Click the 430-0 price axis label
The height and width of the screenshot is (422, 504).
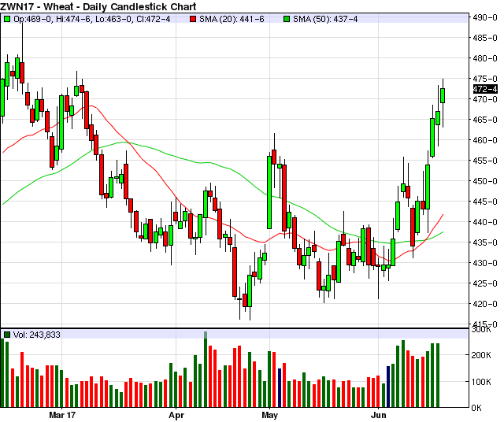pos(485,263)
